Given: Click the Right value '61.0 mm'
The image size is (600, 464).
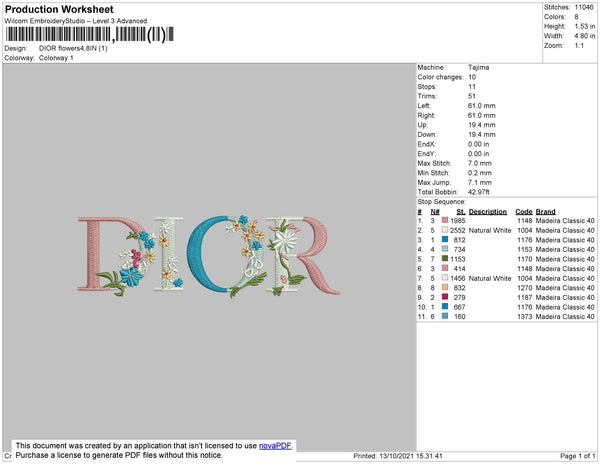Looking at the screenshot, I should click(x=482, y=115).
